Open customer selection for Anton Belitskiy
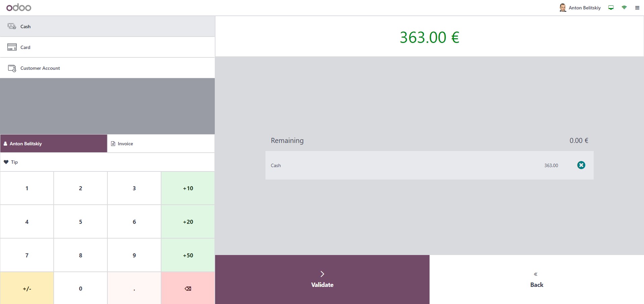Viewport: 644px width, 304px height. [54, 144]
